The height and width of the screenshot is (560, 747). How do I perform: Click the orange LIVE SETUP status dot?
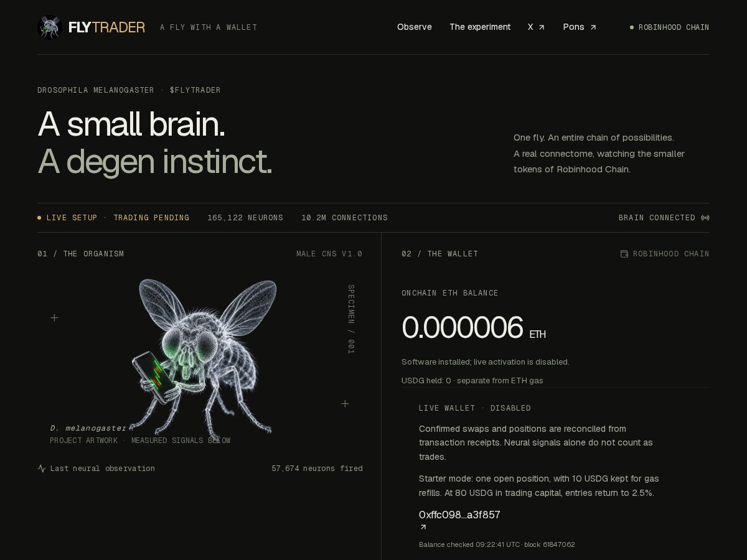pyautogui.click(x=39, y=218)
